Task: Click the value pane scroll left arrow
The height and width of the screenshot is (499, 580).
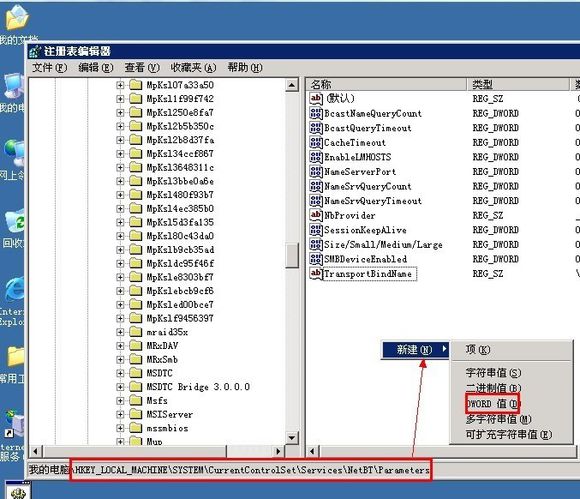Action: tap(313, 451)
